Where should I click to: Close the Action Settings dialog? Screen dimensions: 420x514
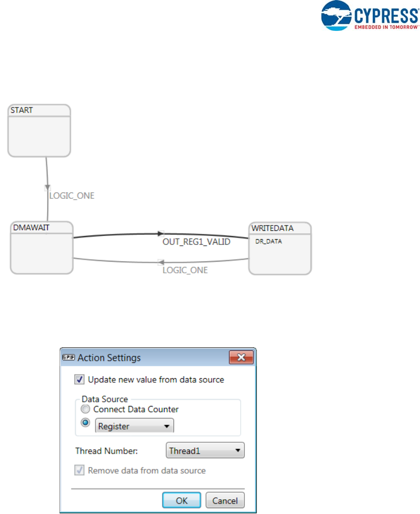coord(241,357)
